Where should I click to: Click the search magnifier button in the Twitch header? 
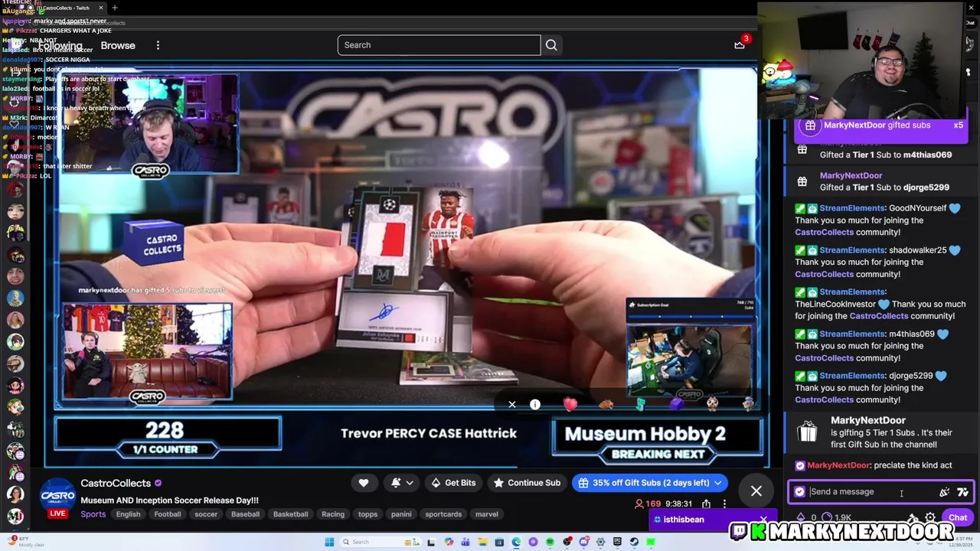click(551, 45)
